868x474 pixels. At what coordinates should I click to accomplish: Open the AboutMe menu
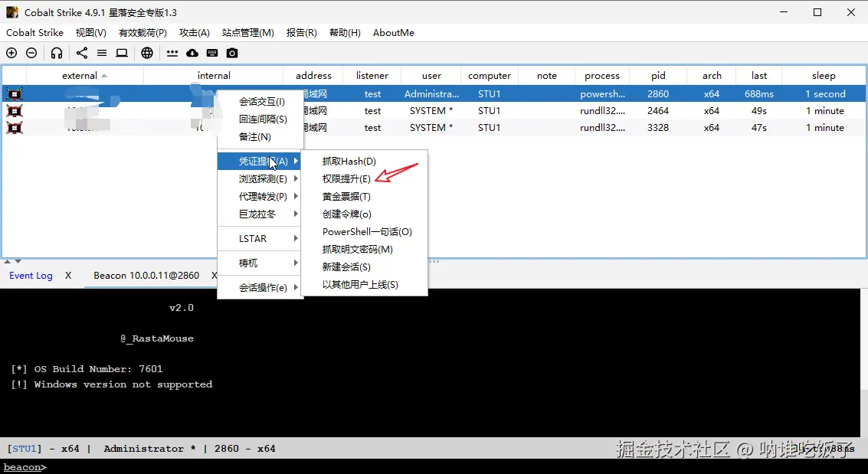394,33
